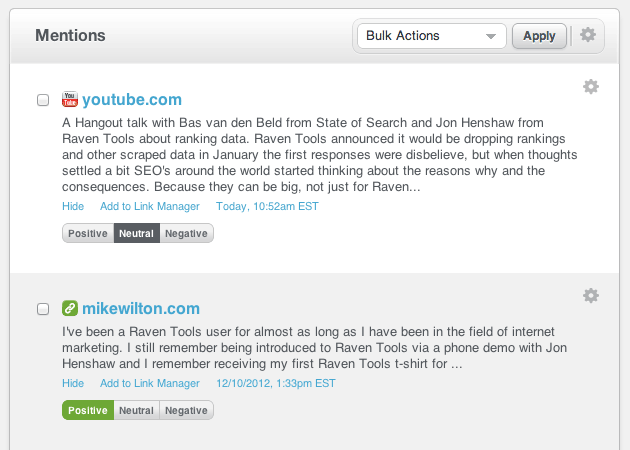Add mikewilton.com mention to Link Manager
The height and width of the screenshot is (450, 630).
(149, 383)
